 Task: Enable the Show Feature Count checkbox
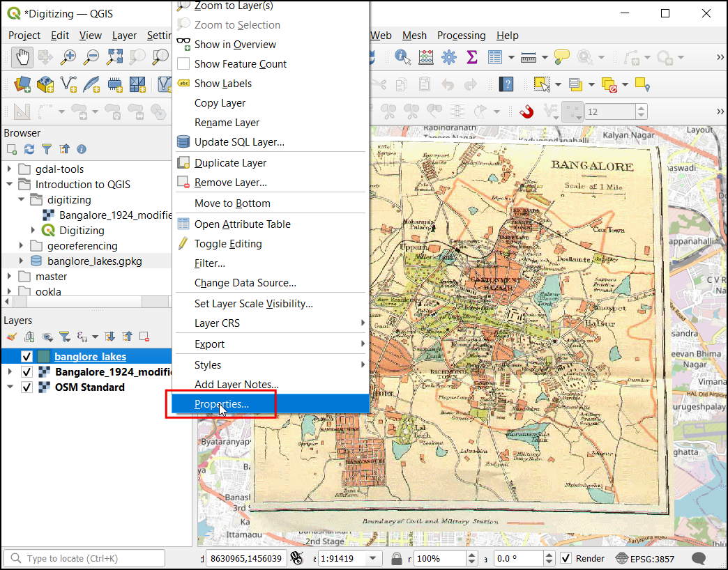184,63
